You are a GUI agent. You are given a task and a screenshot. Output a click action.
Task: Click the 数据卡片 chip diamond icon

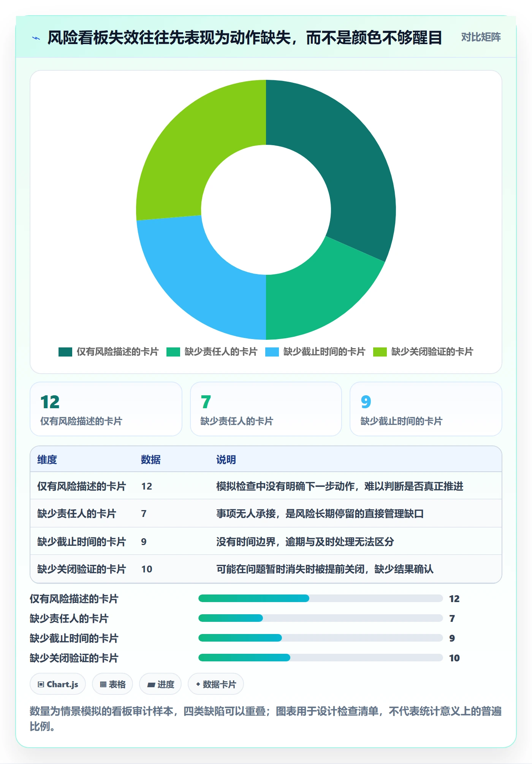(x=198, y=684)
